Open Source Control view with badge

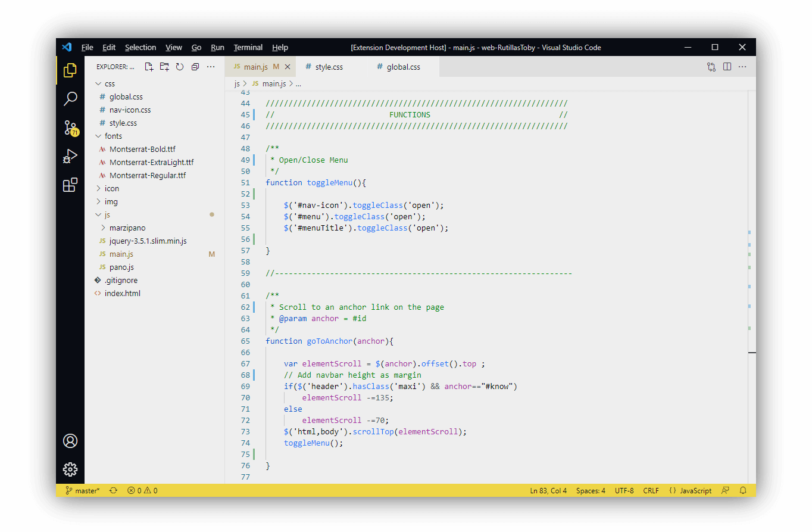(x=70, y=127)
